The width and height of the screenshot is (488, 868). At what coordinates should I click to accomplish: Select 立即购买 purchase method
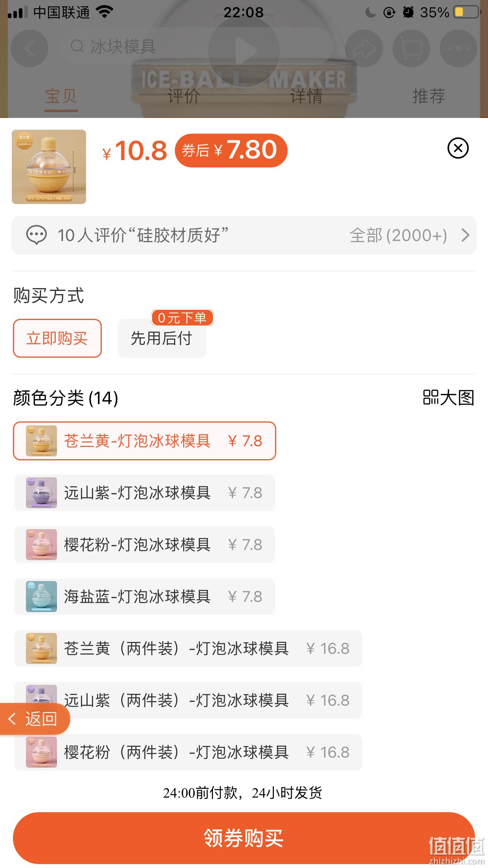[x=57, y=338]
